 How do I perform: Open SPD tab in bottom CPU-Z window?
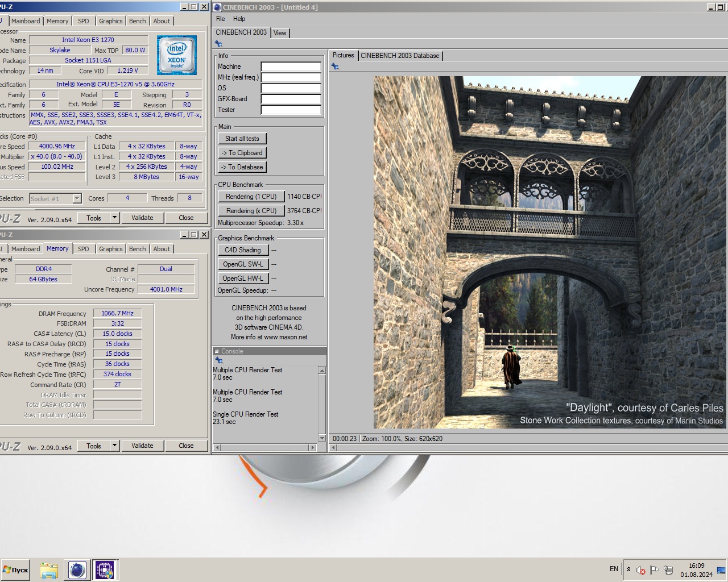click(84, 249)
